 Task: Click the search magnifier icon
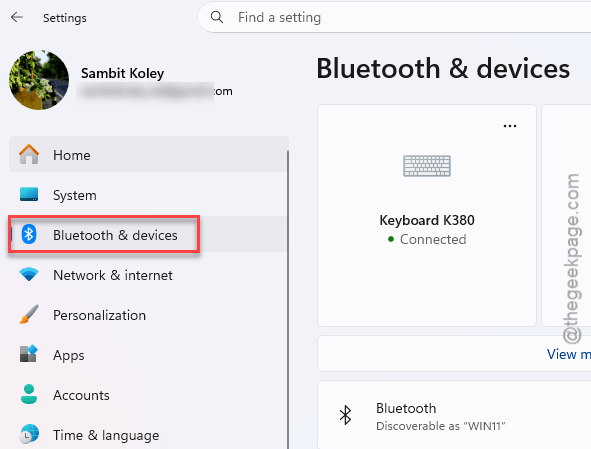pyautogui.click(x=217, y=17)
